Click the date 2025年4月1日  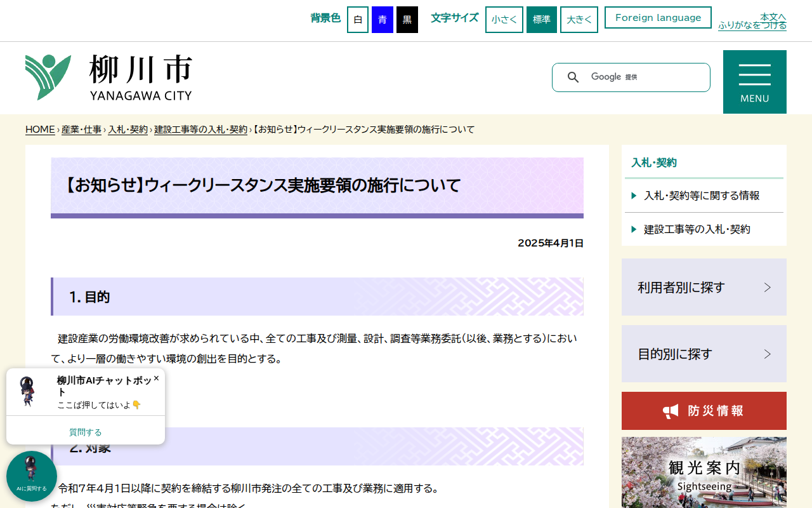point(551,243)
